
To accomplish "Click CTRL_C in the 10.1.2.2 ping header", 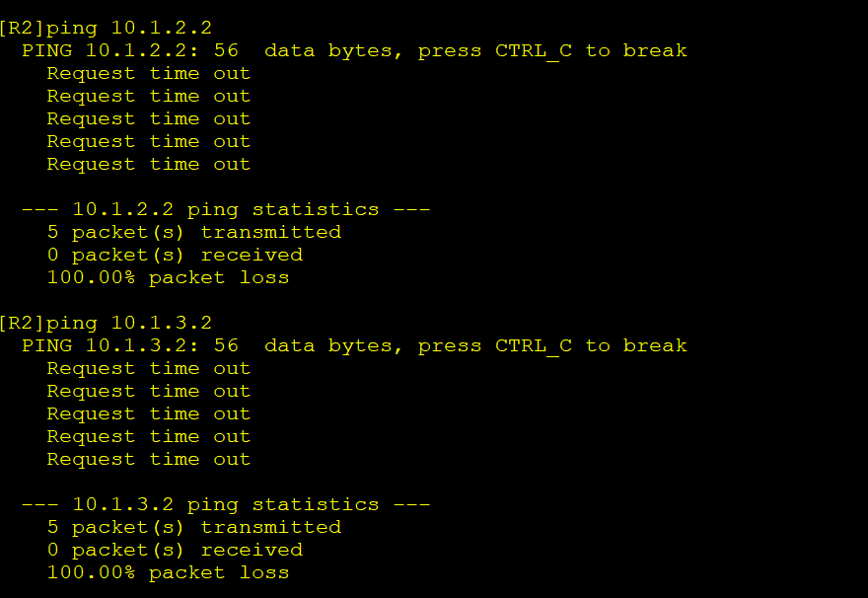I will point(533,51).
